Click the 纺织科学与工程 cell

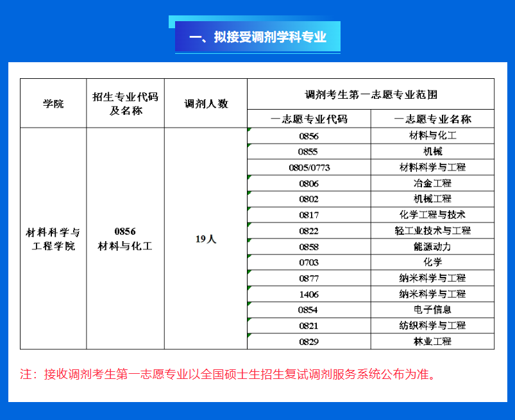(x=432, y=326)
